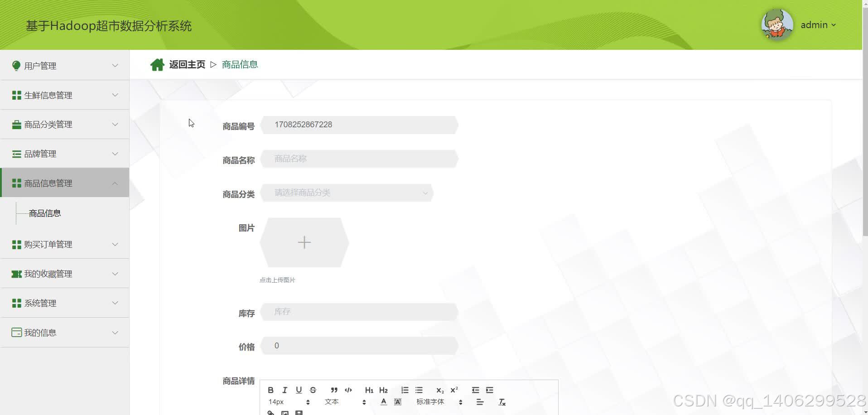Open the 我的信息 sidebar menu
This screenshot has height=415, width=868.
pyautogui.click(x=65, y=333)
